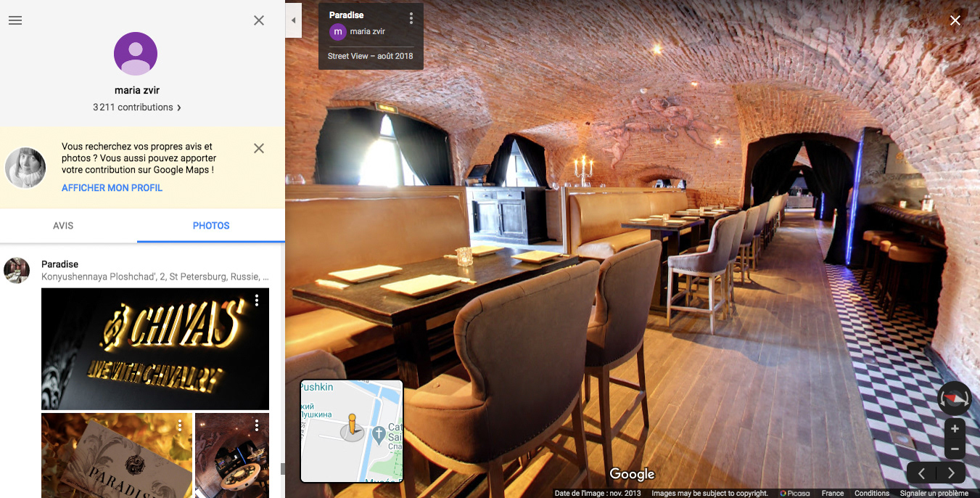Click the Picasa attribution link

point(795,493)
